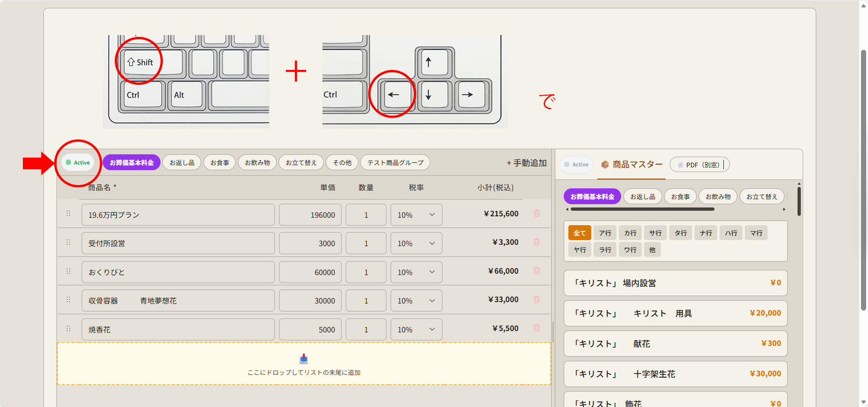Select product master お飲み物 chip

pos(718,197)
